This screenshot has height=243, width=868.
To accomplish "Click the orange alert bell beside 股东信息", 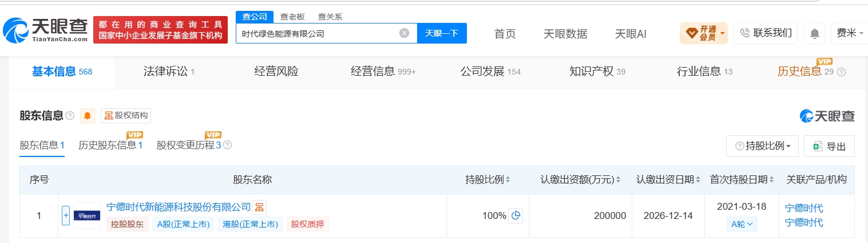I will tap(88, 116).
